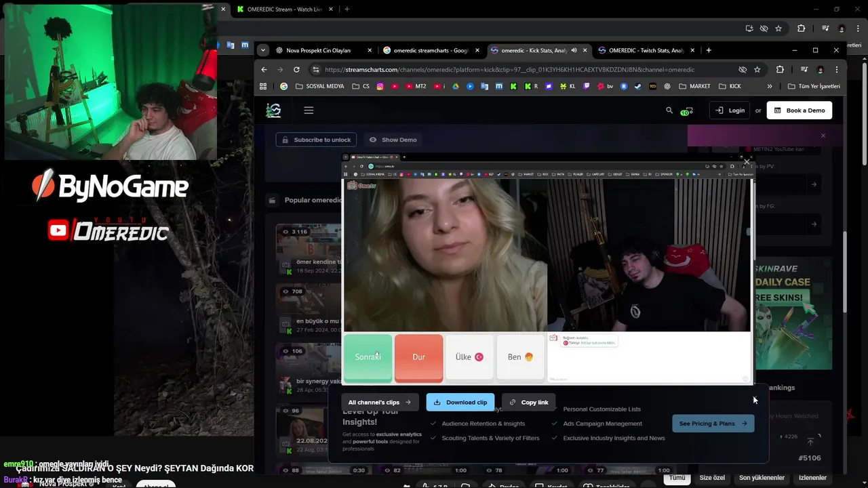Open the Instagram bookmark icon
Viewport: 868px width, 488px height.
(x=380, y=86)
